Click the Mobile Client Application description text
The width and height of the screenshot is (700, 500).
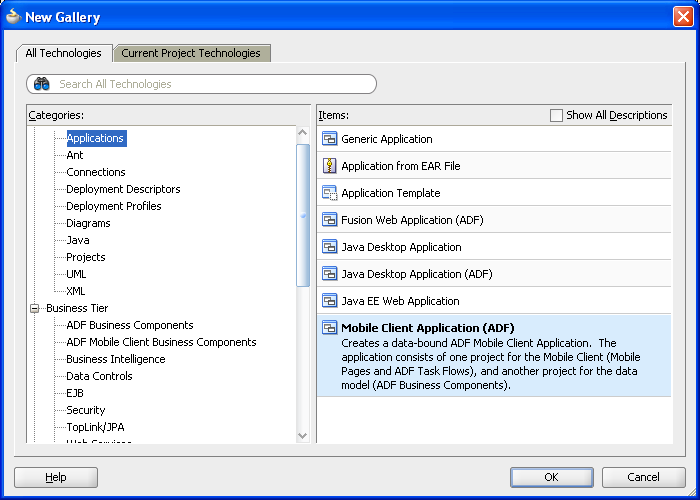491,364
